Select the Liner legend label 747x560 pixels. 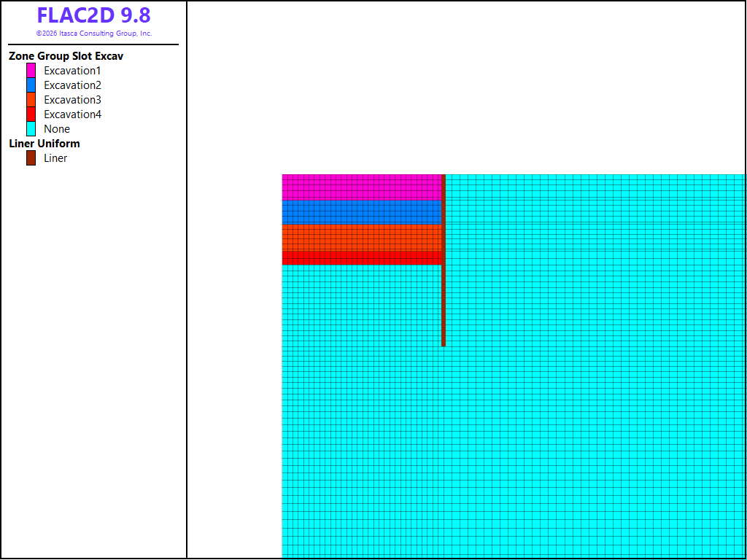pos(55,158)
